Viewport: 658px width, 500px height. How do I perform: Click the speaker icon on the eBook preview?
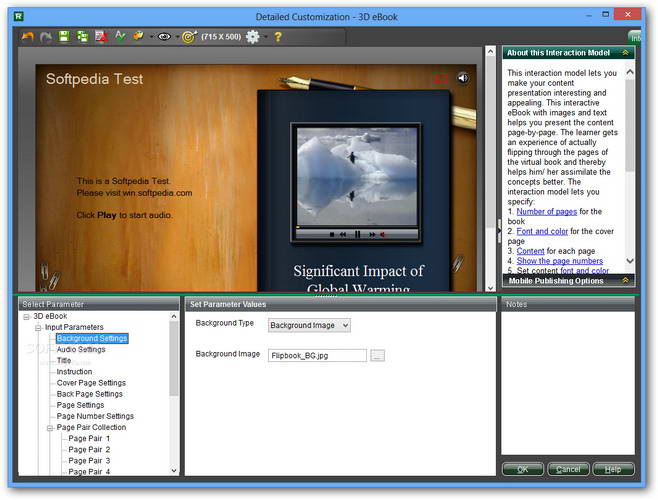click(463, 77)
